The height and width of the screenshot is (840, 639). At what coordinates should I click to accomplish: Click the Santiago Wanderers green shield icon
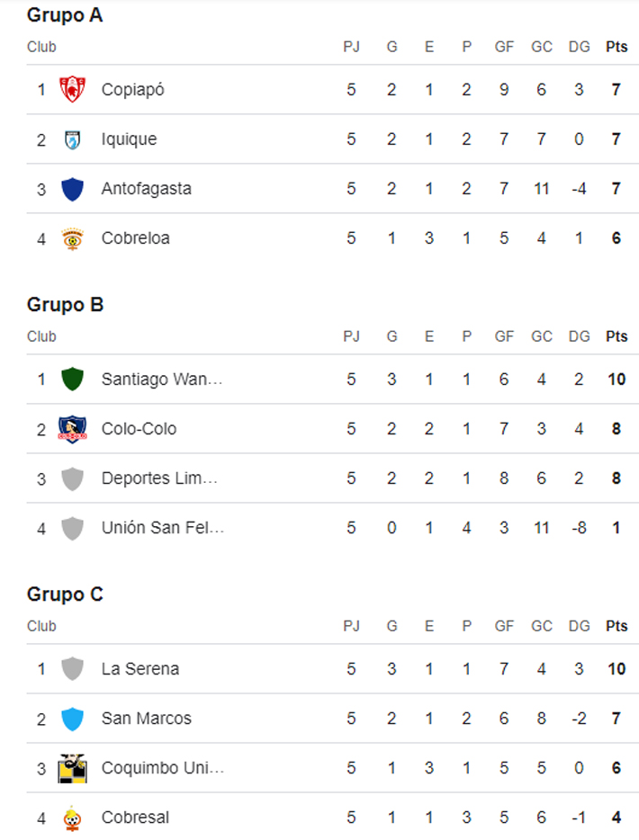click(72, 380)
